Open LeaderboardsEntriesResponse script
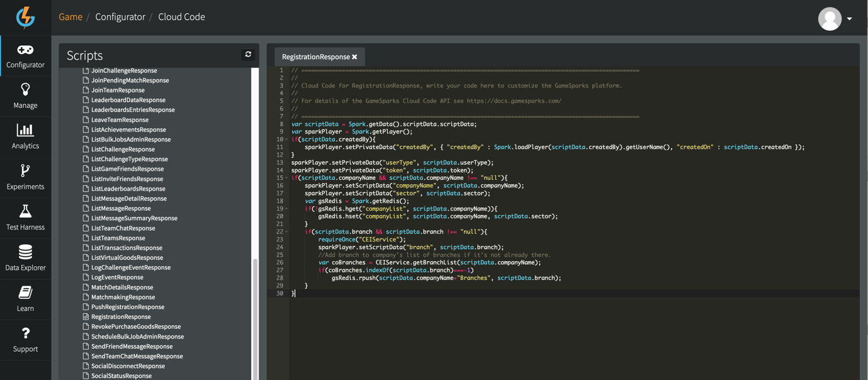The height and width of the screenshot is (380, 868). [133, 110]
